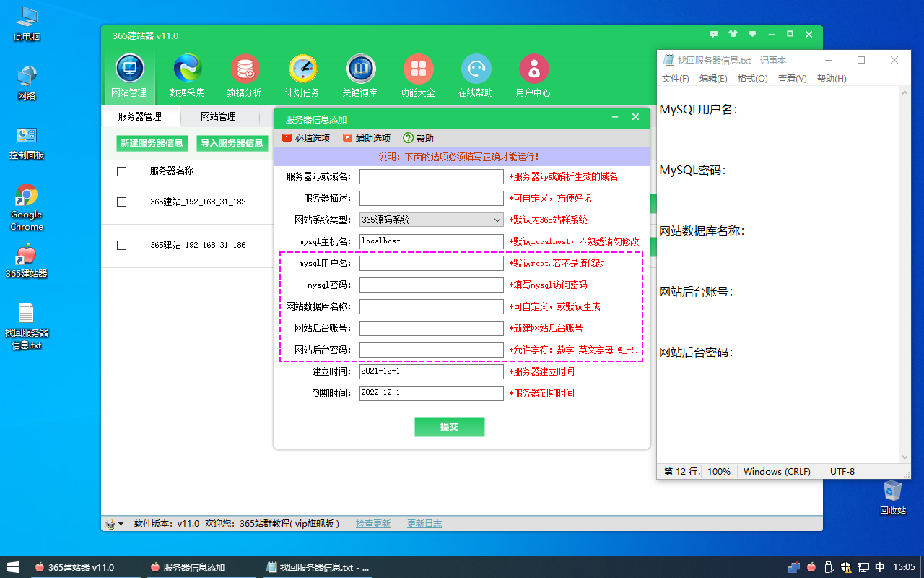The height and width of the screenshot is (578, 924).
Task: Click Windows Start button
Action: (x=12, y=567)
